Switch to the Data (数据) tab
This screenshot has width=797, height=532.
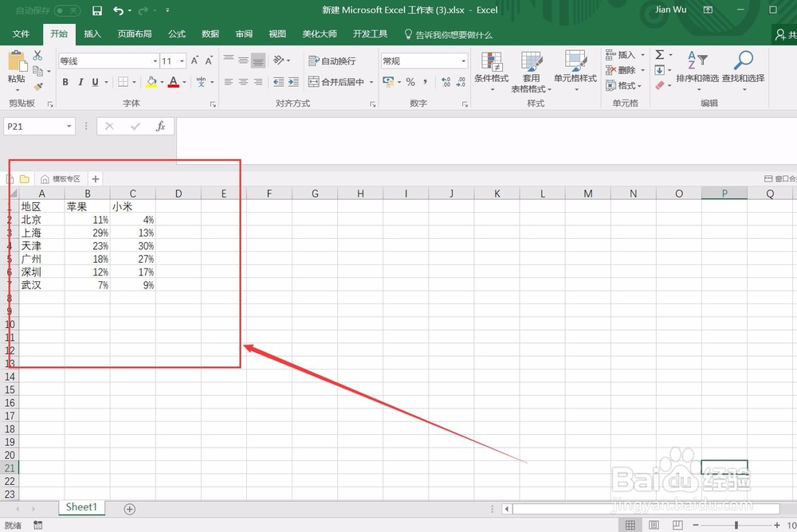[x=210, y=34]
